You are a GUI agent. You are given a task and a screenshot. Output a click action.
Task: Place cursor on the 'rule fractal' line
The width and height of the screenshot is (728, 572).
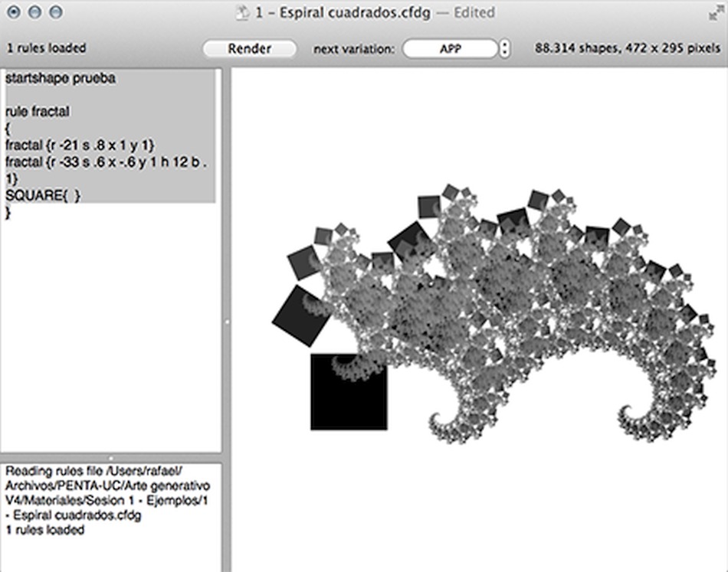[37, 112]
